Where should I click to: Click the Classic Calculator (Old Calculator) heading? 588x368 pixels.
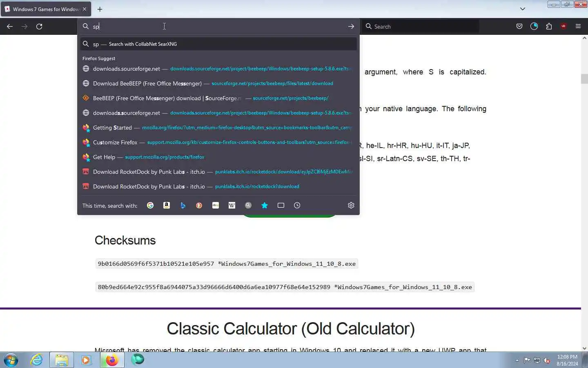pos(291,329)
